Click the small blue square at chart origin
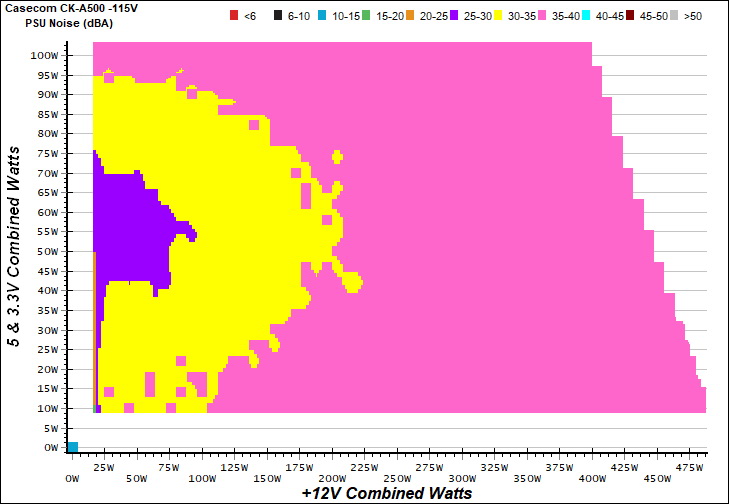 click(x=72, y=447)
